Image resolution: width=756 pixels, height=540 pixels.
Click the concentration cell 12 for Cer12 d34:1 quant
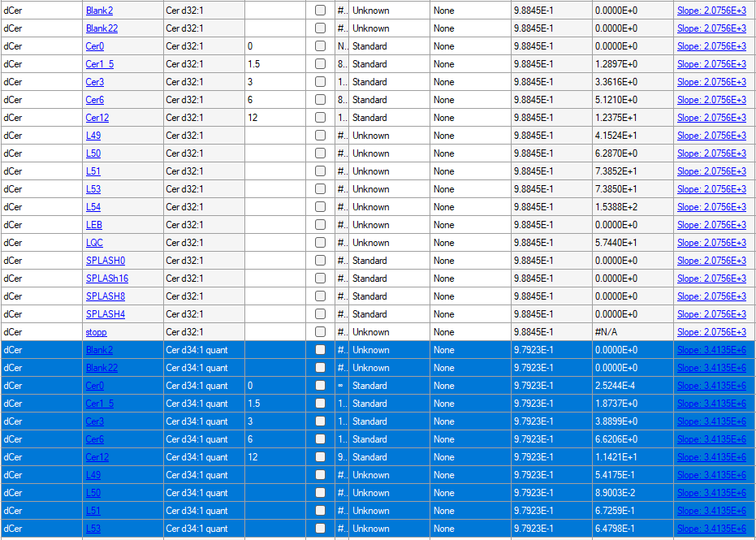[x=275, y=457]
